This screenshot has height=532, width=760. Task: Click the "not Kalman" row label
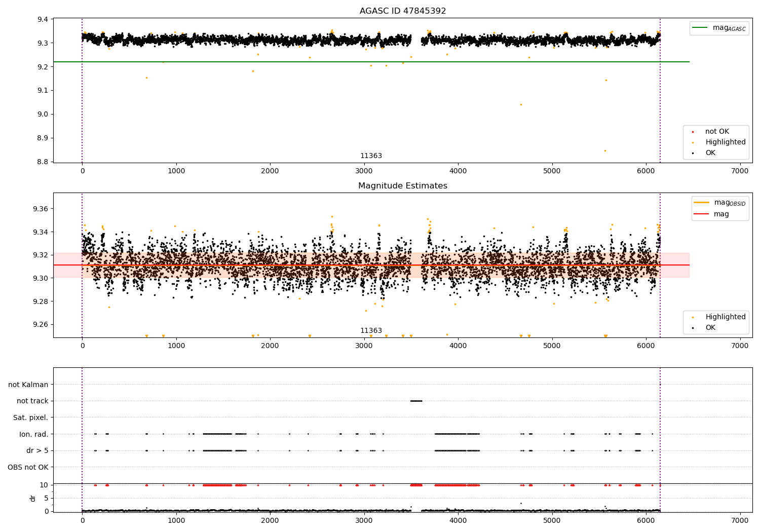[x=28, y=385]
